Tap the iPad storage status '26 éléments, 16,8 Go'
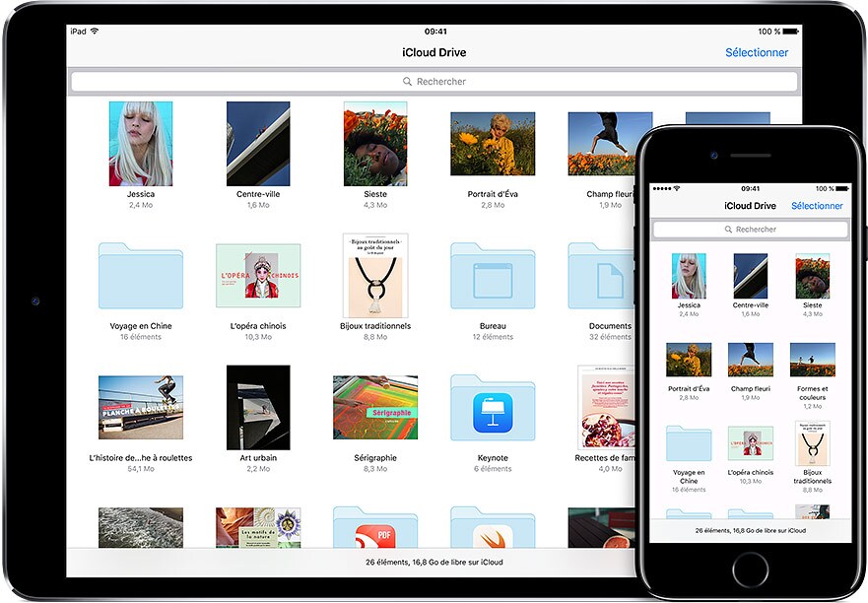The image size is (868, 603). tap(434, 562)
